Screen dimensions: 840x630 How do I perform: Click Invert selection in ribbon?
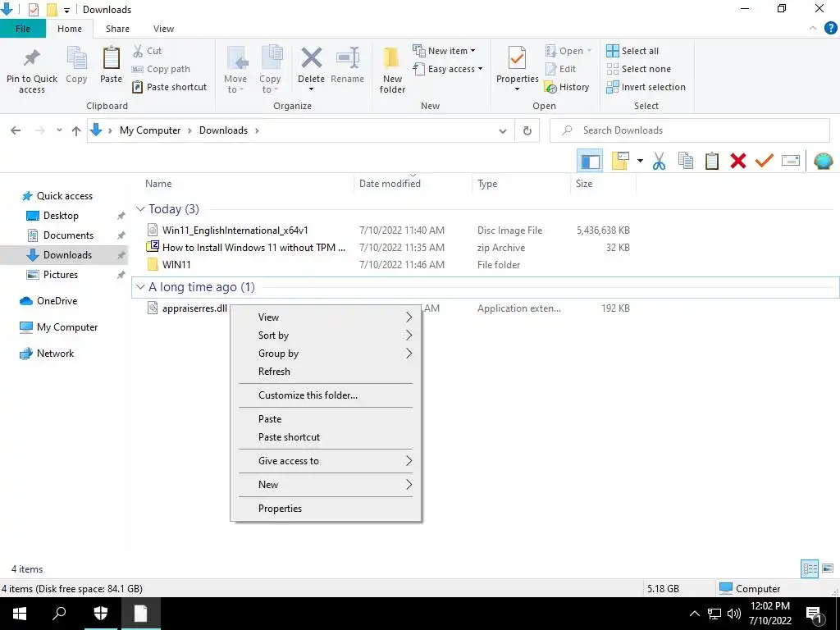[x=646, y=87]
